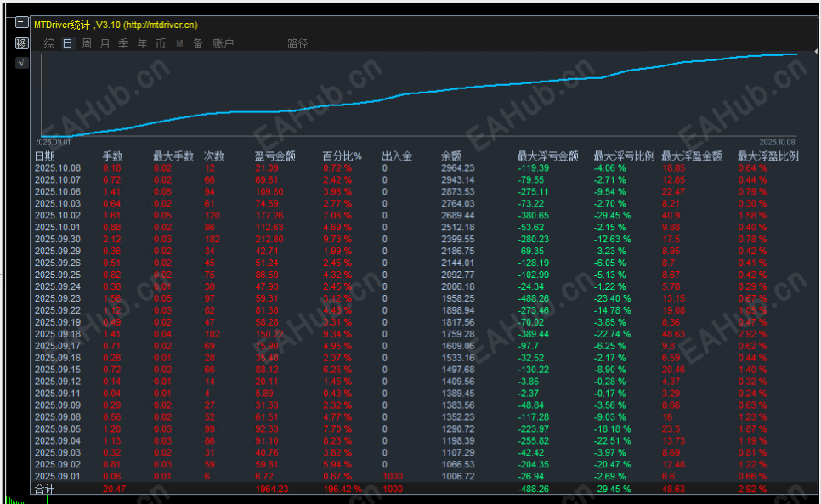The image size is (821, 504).
Task: Click the 最大浮盈比例 column header
Action: tap(768, 156)
